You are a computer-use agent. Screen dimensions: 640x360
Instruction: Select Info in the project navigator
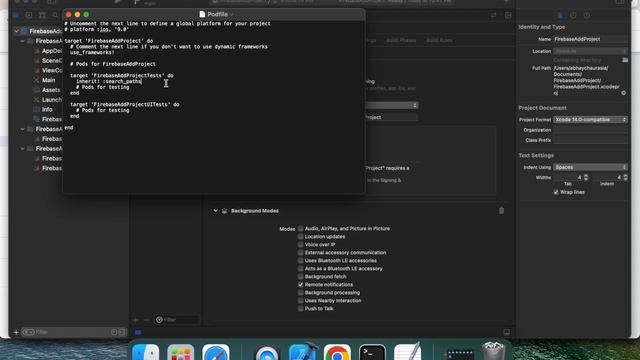(47, 109)
